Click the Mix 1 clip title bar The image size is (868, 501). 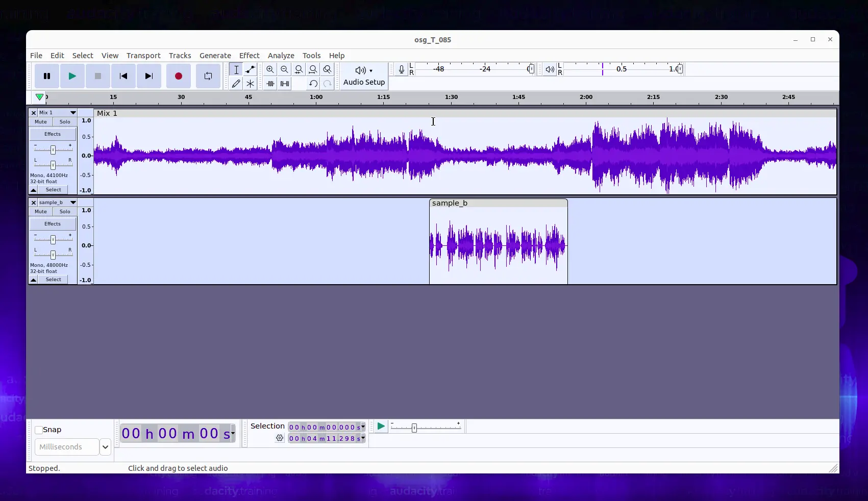click(465, 113)
